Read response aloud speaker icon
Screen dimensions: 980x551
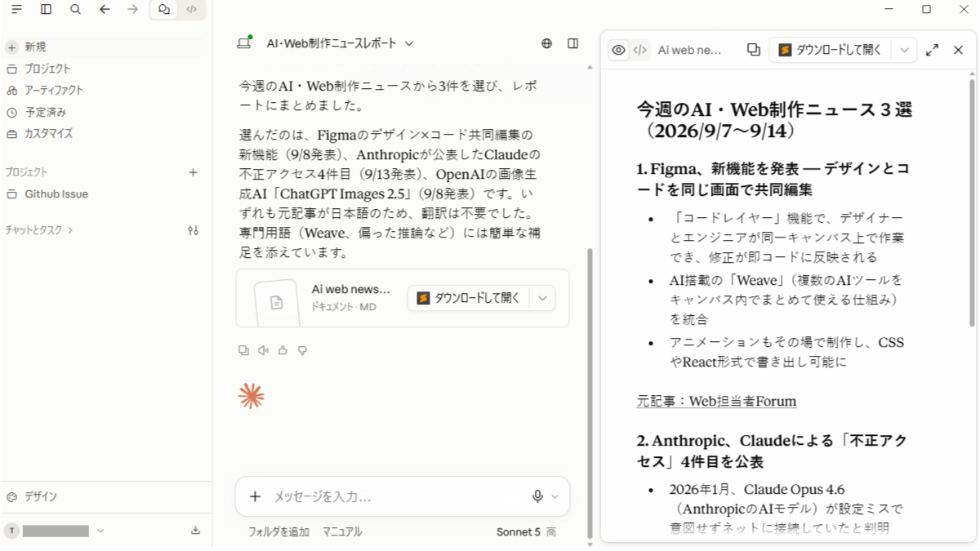[263, 350]
